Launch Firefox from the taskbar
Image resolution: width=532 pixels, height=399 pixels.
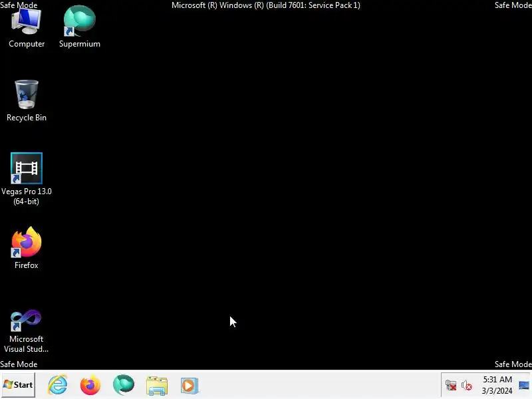pos(90,385)
